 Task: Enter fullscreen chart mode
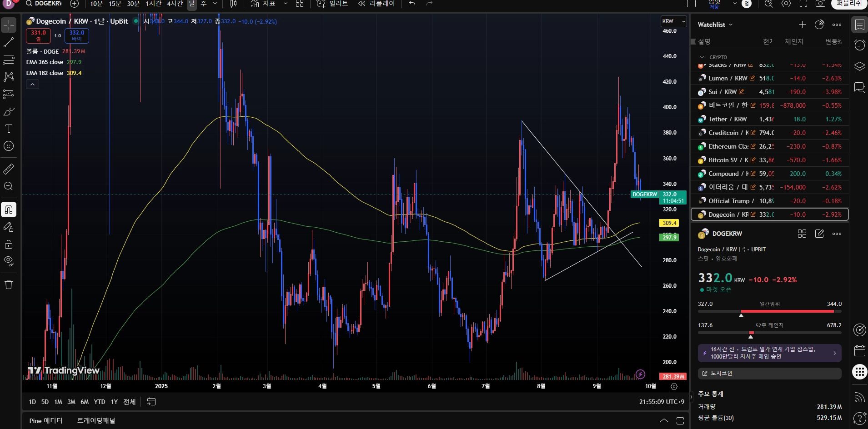[x=803, y=4]
